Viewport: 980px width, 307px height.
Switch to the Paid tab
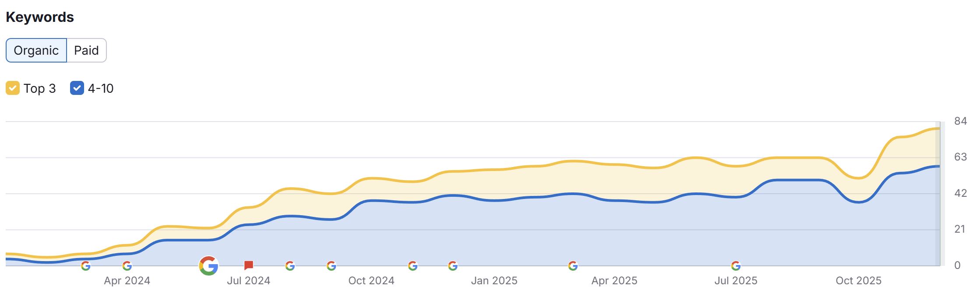pos(86,50)
